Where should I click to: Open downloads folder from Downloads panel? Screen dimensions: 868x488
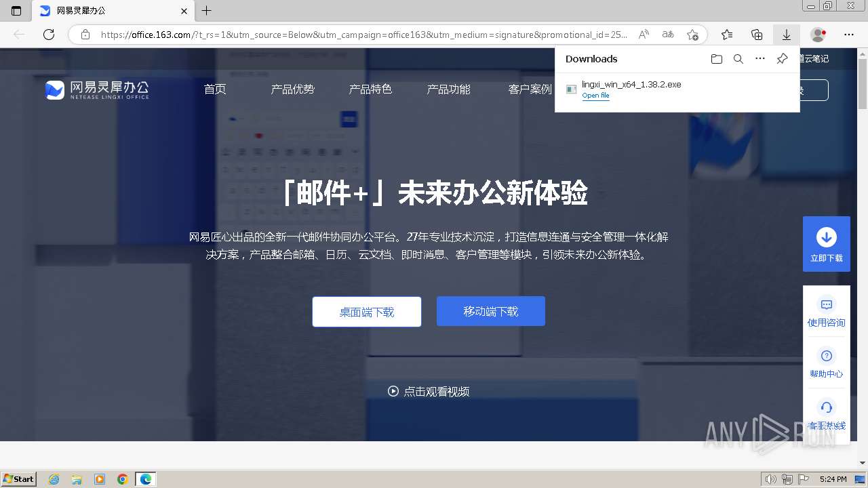pos(717,59)
